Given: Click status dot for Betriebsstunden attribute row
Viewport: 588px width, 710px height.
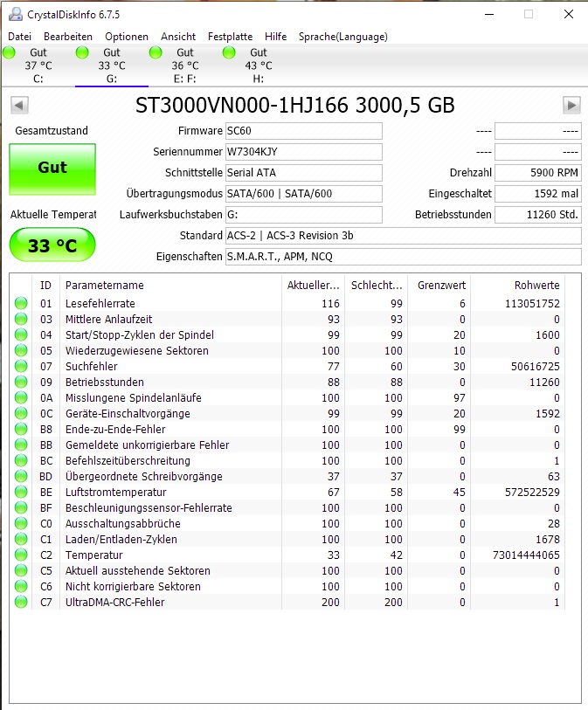Looking at the screenshot, I should pos(21,382).
